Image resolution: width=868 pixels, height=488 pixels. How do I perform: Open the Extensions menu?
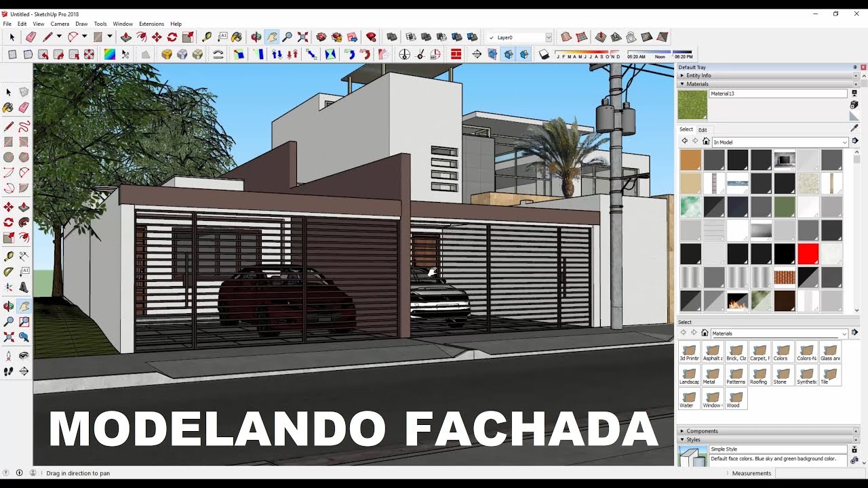(x=151, y=24)
